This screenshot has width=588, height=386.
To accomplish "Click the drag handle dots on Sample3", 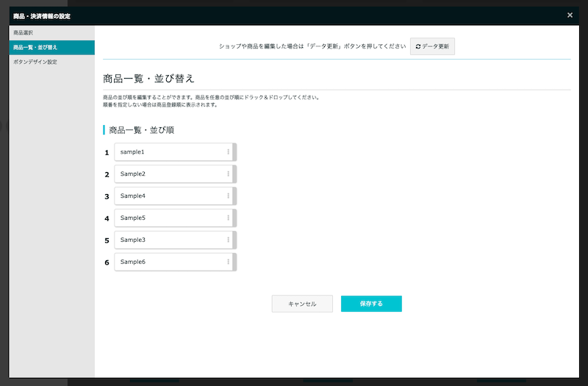I will click(228, 240).
